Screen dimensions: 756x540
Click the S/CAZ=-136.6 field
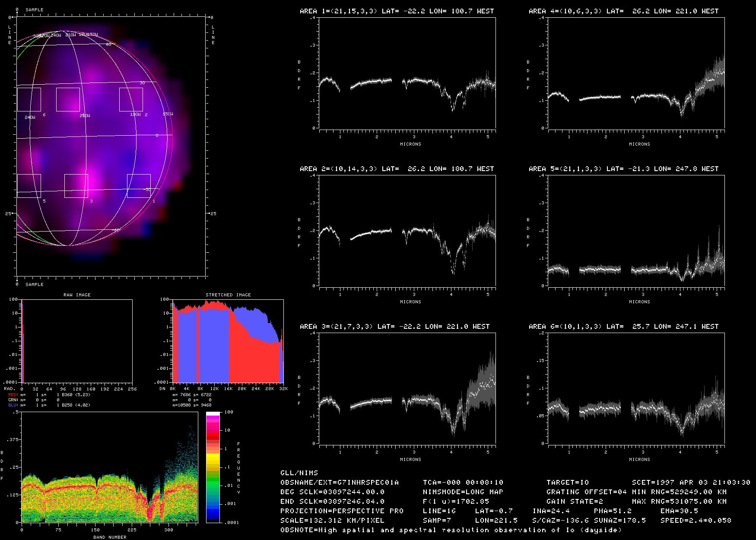pyautogui.click(x=560, y=521)
